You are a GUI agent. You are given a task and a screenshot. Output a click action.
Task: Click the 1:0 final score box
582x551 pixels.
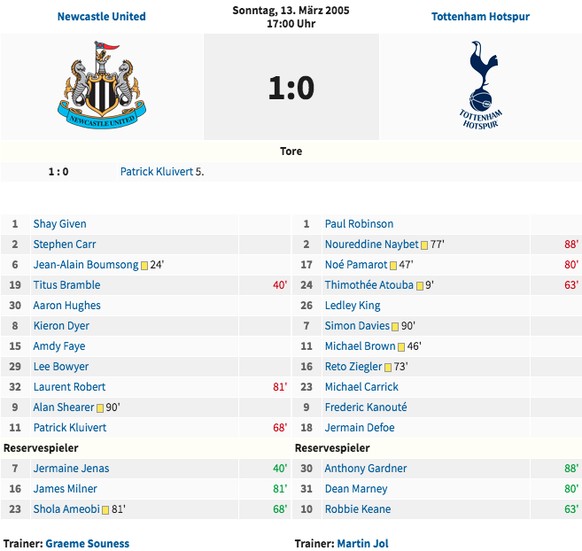(291, 87)
